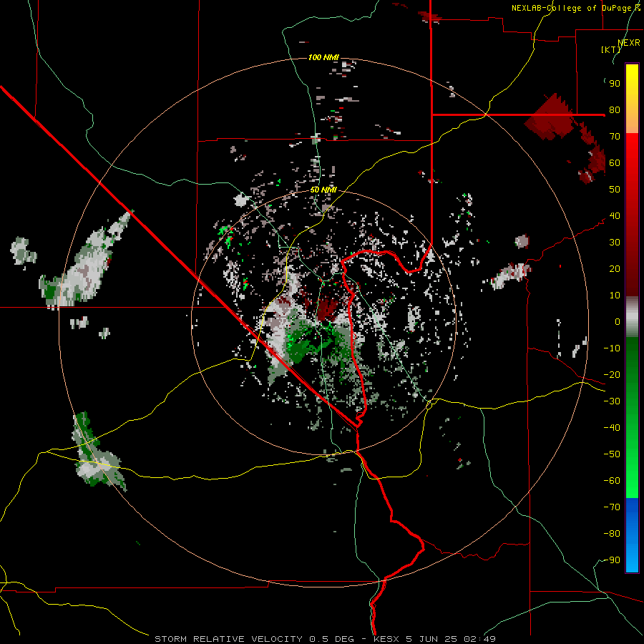Click the 'NEXR' label above the color scale

coord(629,43)
